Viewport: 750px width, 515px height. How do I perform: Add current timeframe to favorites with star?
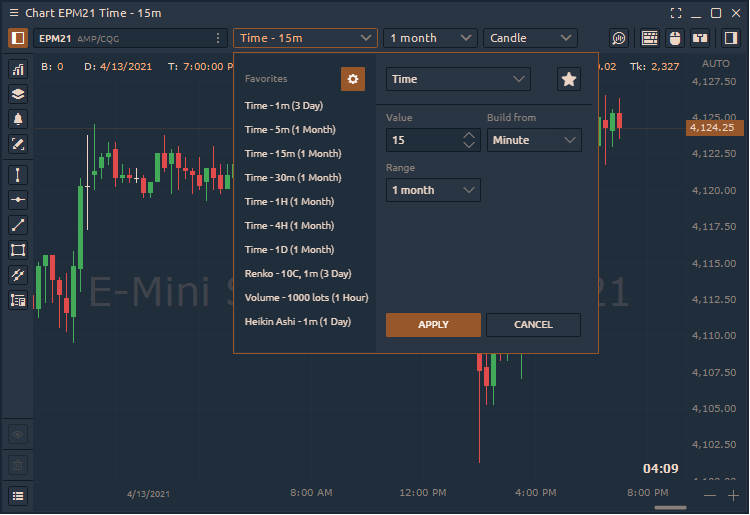(x=568, y=79)
